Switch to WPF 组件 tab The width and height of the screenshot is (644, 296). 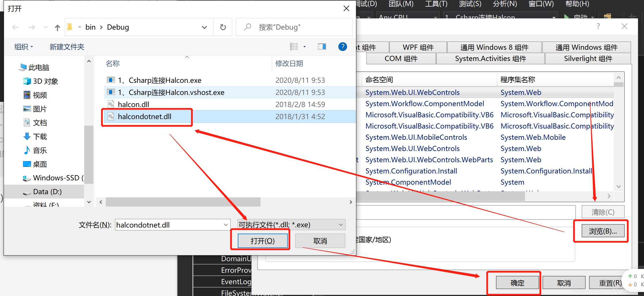click(418, 47)
